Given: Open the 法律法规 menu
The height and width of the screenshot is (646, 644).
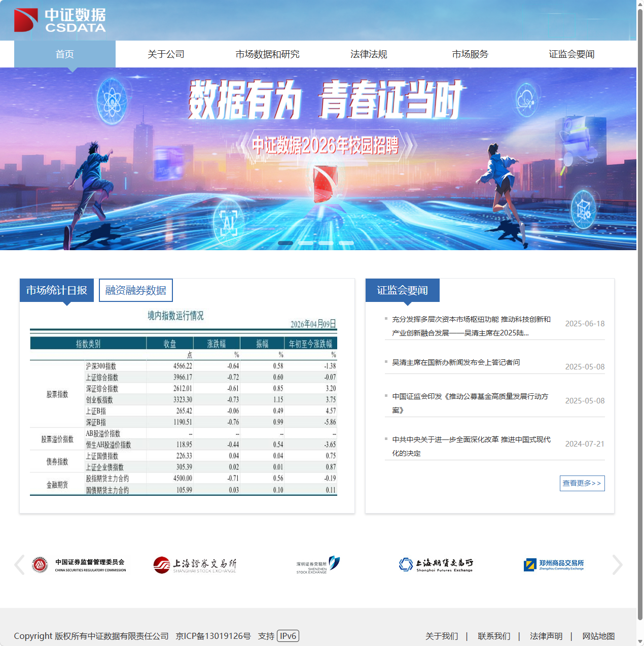Looking at the screenshot, I should tap(369, 54).
